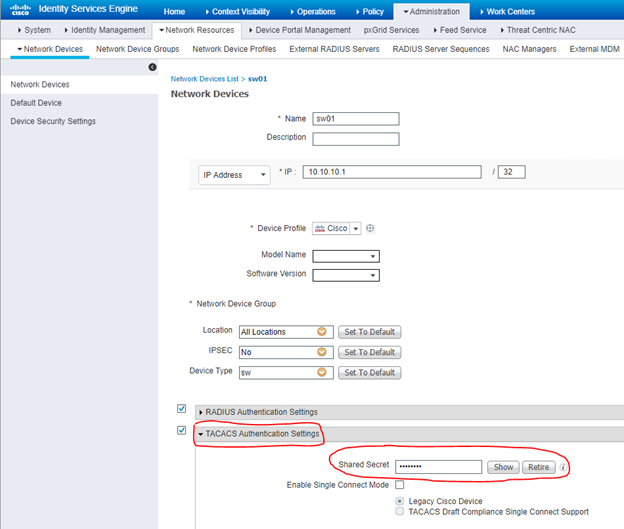Open the IP Address type dropdown
624x529 pixels.
(234, 175)
